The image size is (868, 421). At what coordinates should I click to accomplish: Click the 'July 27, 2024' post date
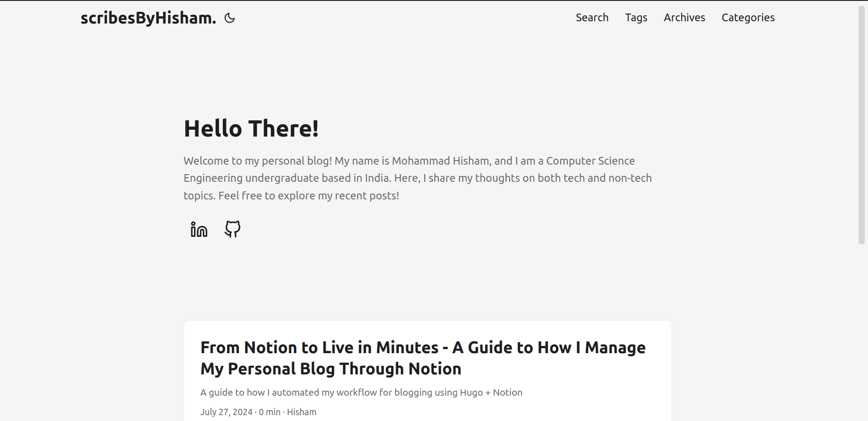point(226,412)
